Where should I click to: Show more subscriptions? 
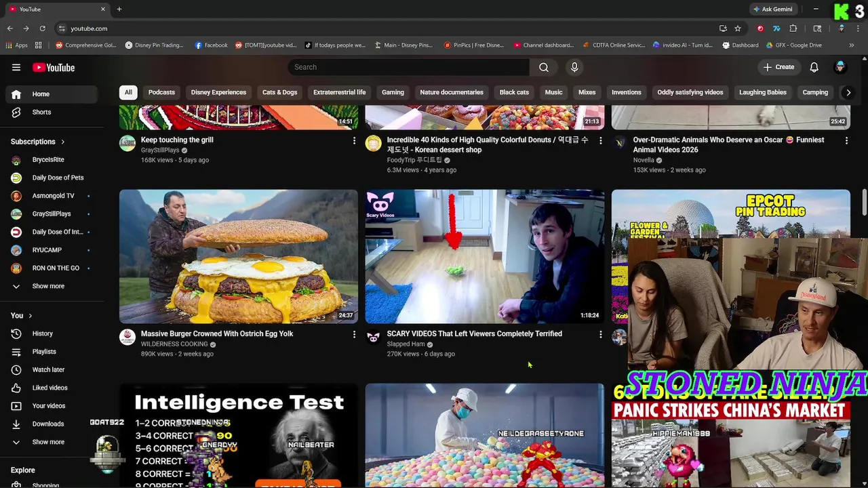click(52, 286)
